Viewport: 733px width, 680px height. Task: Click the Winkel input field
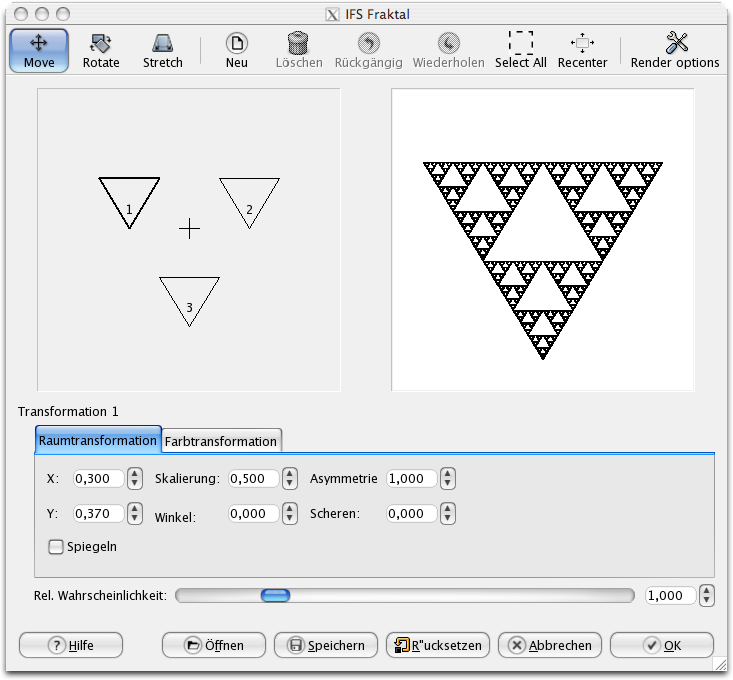coord(254,514)
